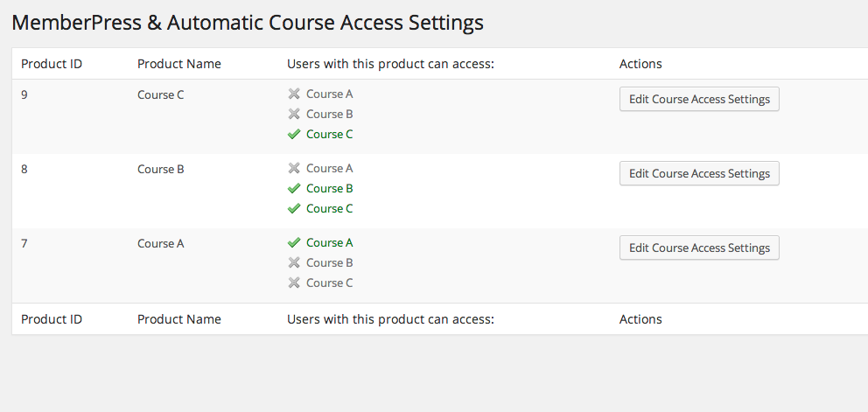Click the gray X icon beside Course B in Course A row
The image size is (868, 412).
point(294,263)
